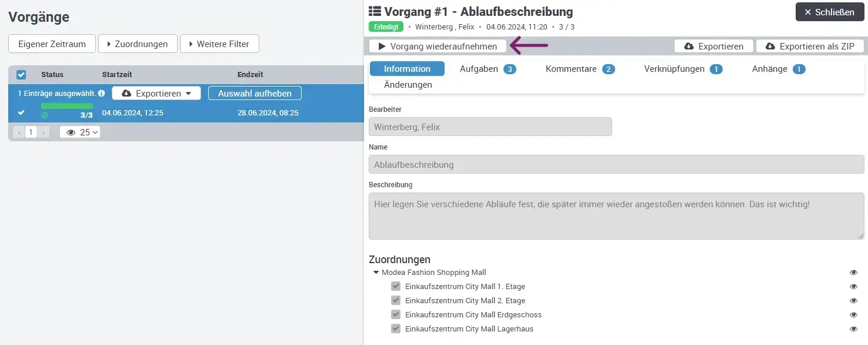868x345 pixels.
Task: Click the Auswahl aufheben button
Action: pyautogui.click(x=254, y=93)
